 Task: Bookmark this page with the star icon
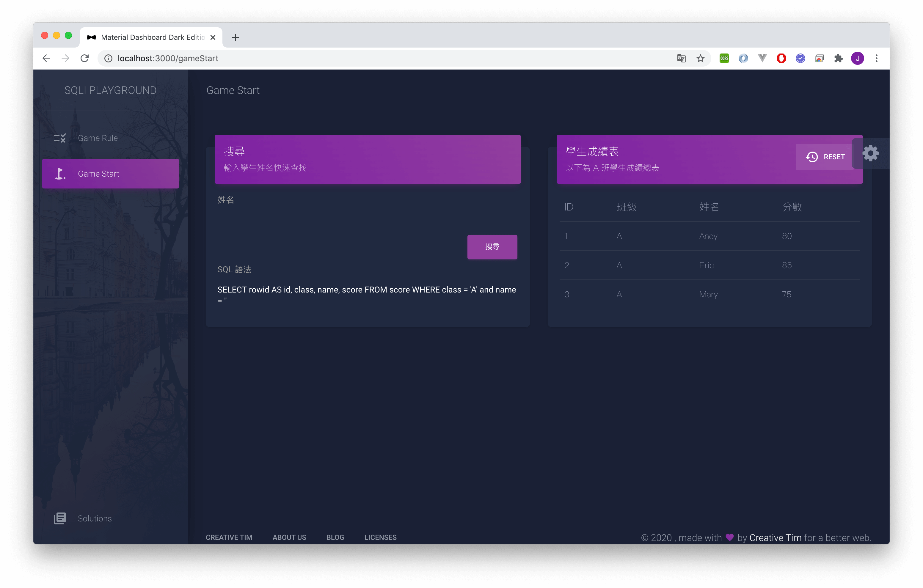(x=700, y=58)
